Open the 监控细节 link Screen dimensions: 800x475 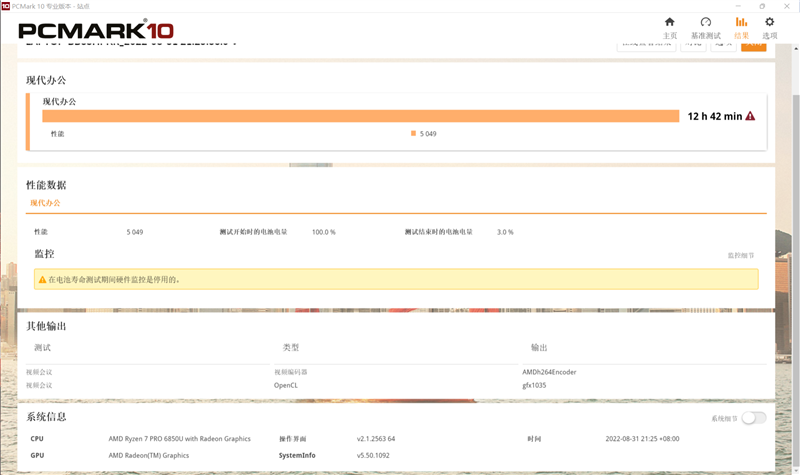point(741,255)
